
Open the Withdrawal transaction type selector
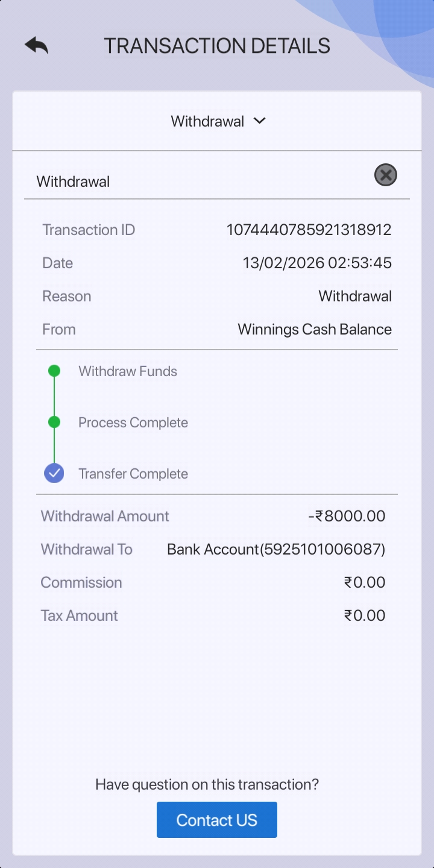(208, 121)
